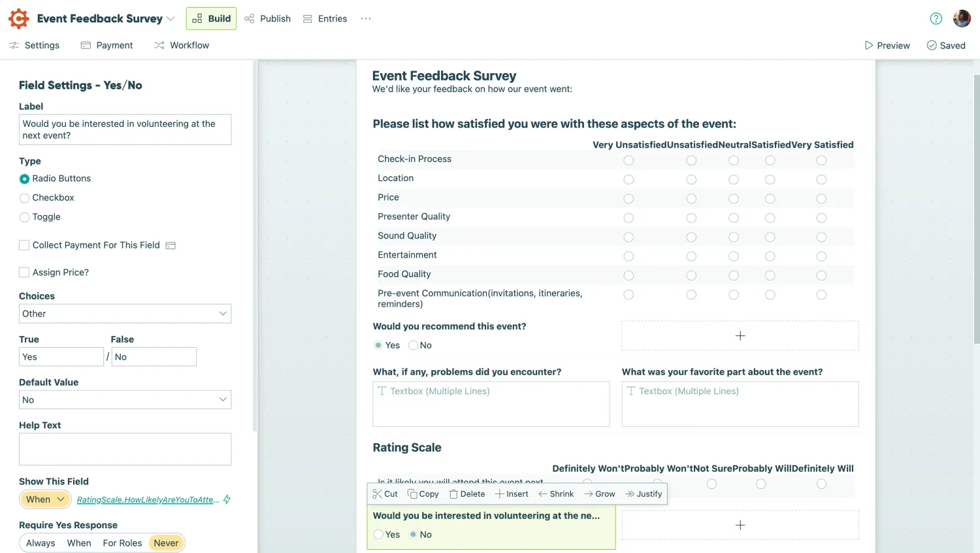980x553 pixels.
Task: Open the RatingScale.HowLikelyAreYouToAtte condition link
Action: (x=148, y=499)
